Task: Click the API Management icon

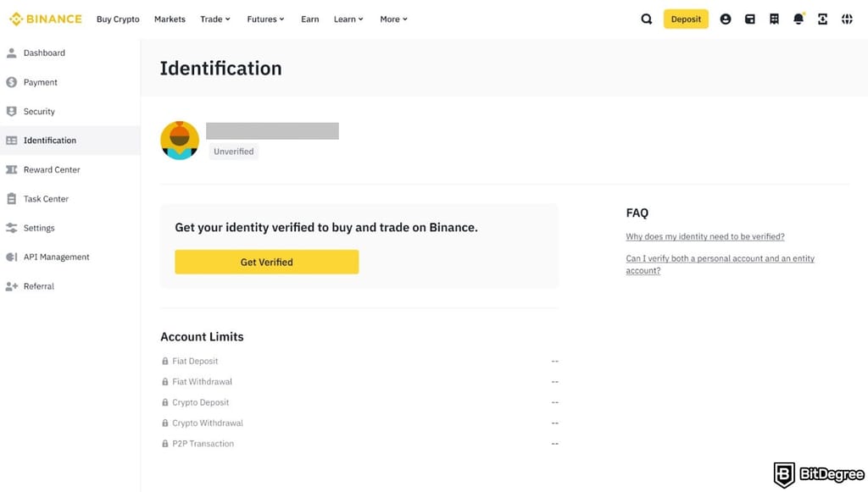Action: tap(12, 257)
